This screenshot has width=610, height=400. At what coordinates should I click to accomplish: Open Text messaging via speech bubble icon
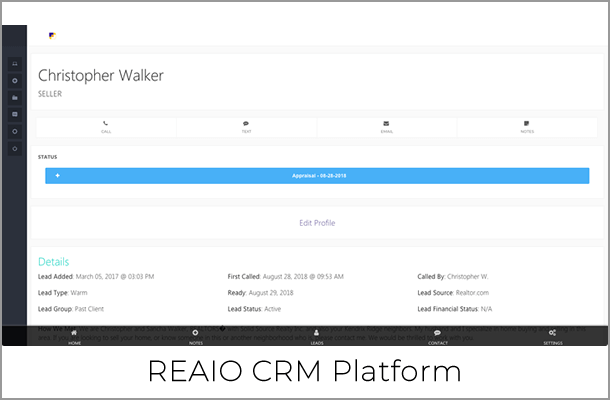pos(246,123)
